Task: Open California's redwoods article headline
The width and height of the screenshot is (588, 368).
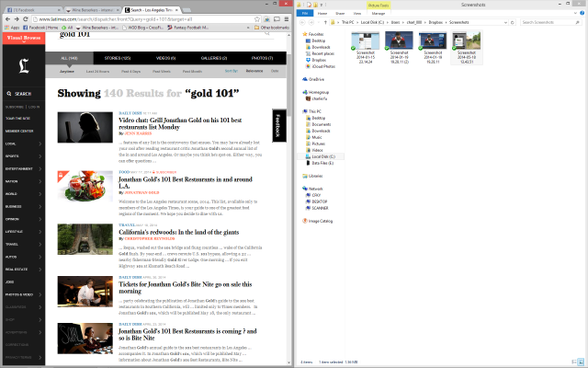Action: 179,232
